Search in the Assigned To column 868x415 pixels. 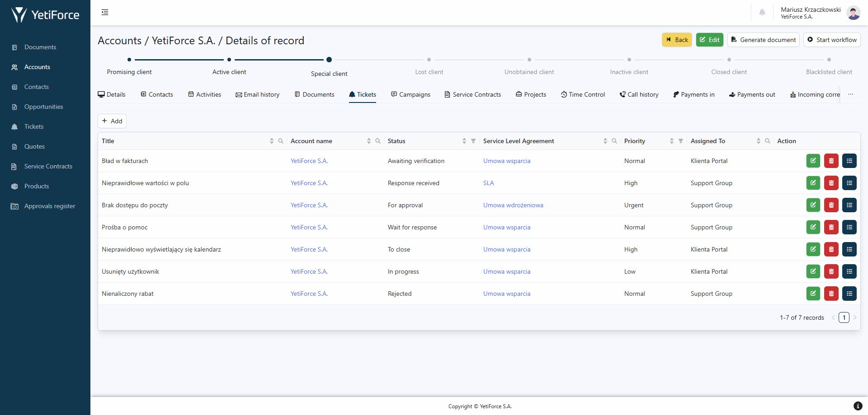point(768,141)
